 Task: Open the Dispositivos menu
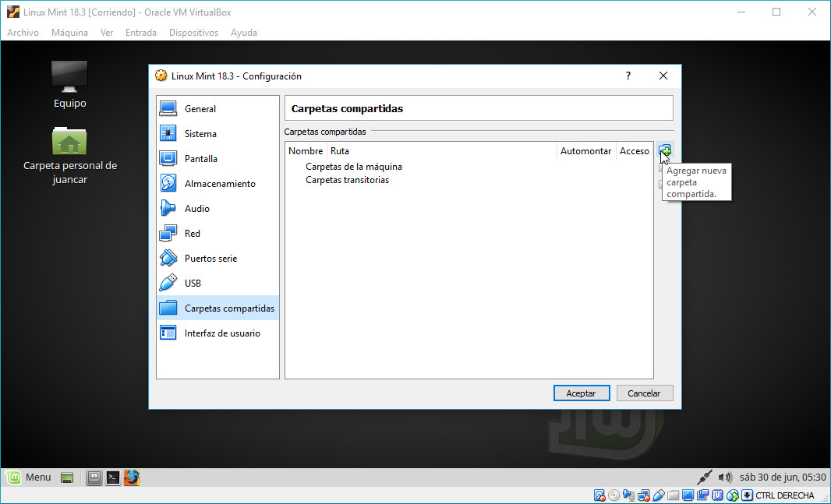pyautogui.click(x=193, y=33)
